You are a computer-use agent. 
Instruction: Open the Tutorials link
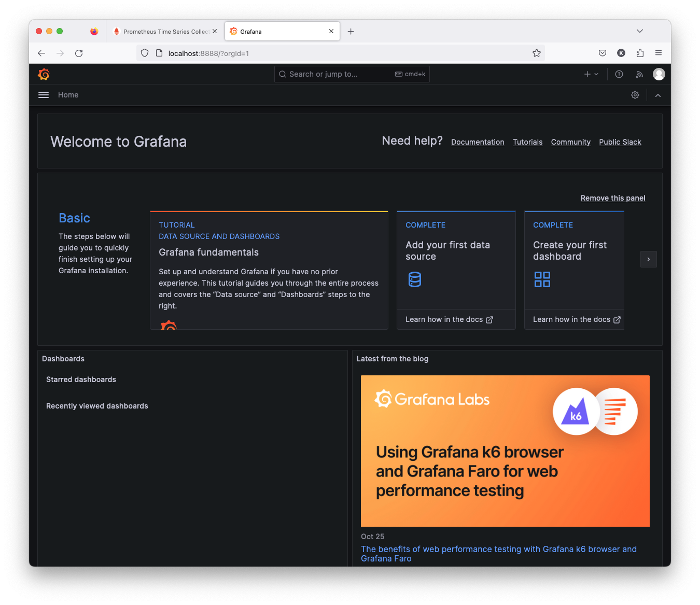pos(528,142)
